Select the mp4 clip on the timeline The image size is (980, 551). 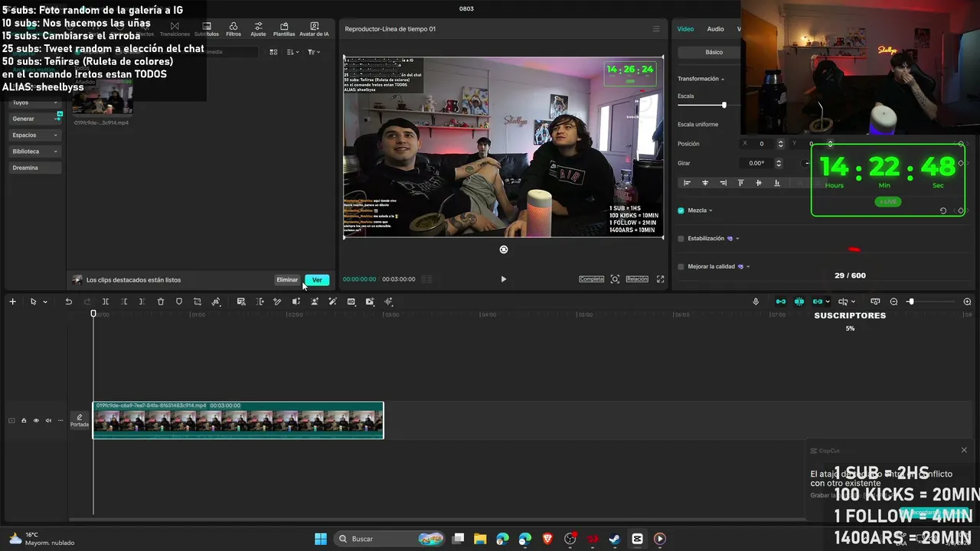[x=238, y=420]
